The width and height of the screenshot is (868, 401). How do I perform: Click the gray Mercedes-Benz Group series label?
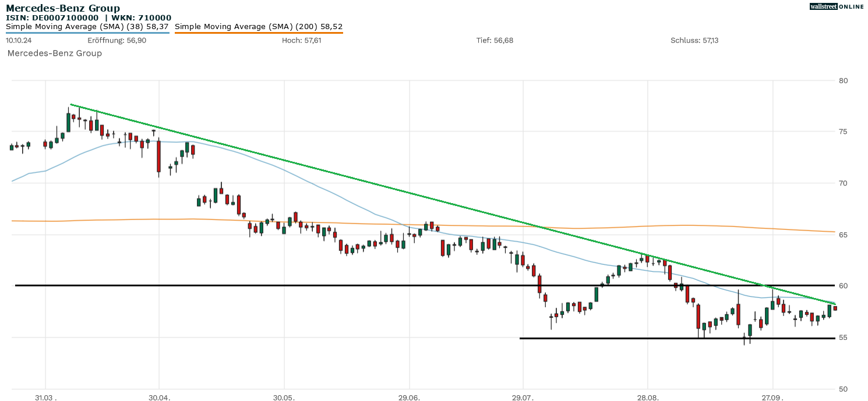(x=55, y=54)
